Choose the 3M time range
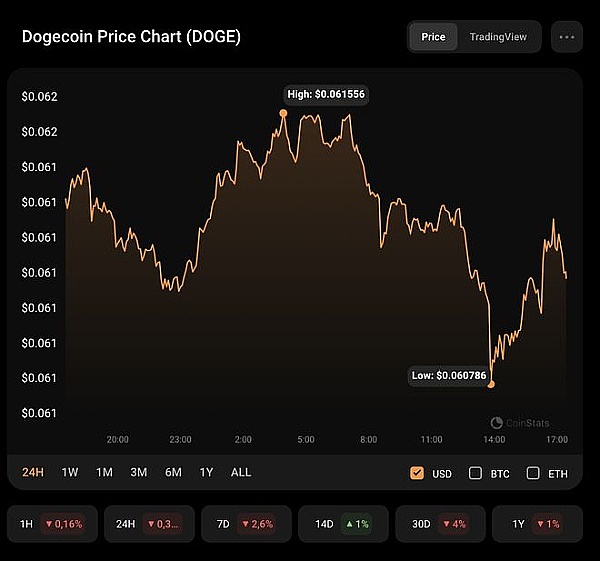This screenshot has height=561, width=600. pyautogui.click(x=138, y=472)
